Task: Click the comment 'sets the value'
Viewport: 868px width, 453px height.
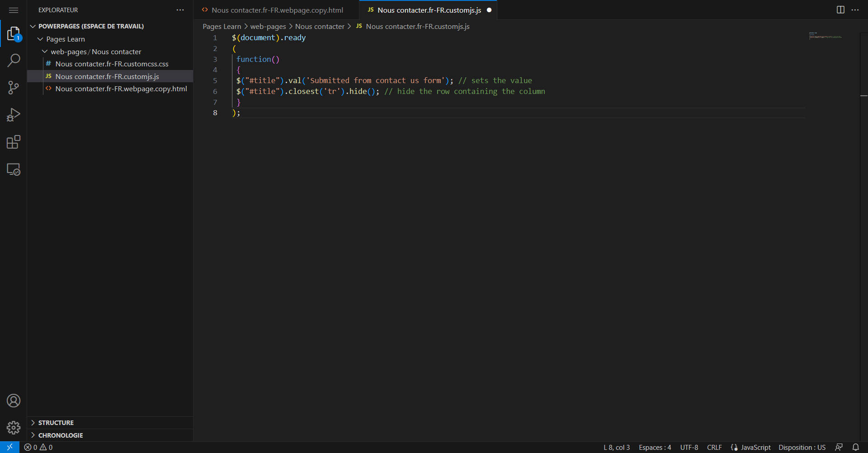Action: tap(501, 80)
